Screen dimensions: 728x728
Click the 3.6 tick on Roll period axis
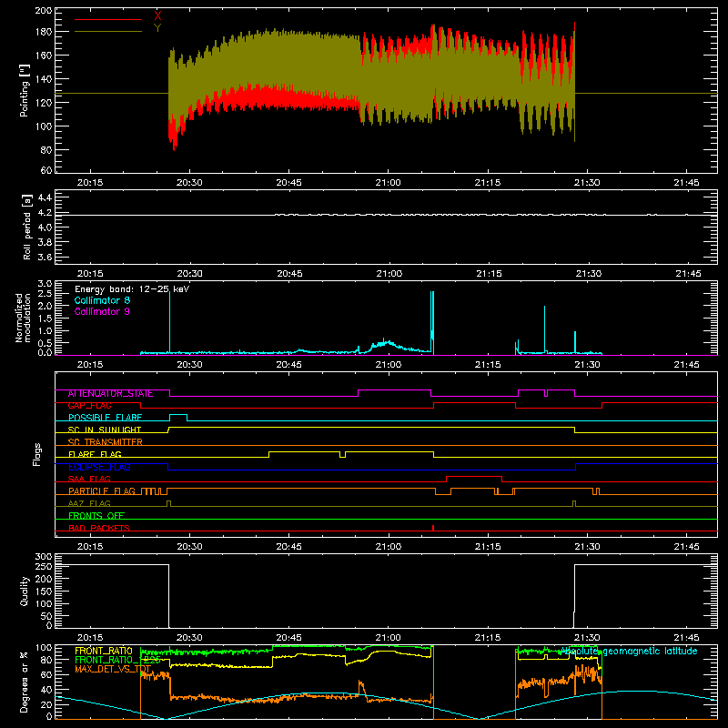click(45, 257)
